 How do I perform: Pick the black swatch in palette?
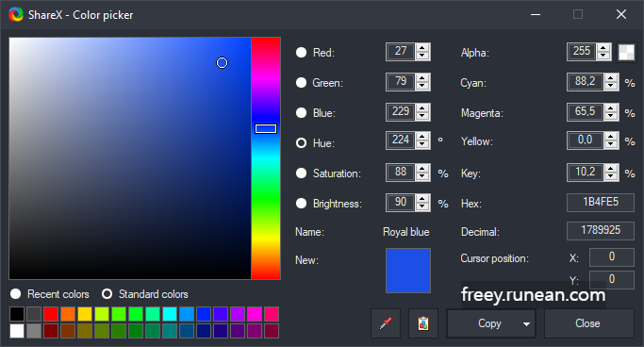(x=17, y=314)
